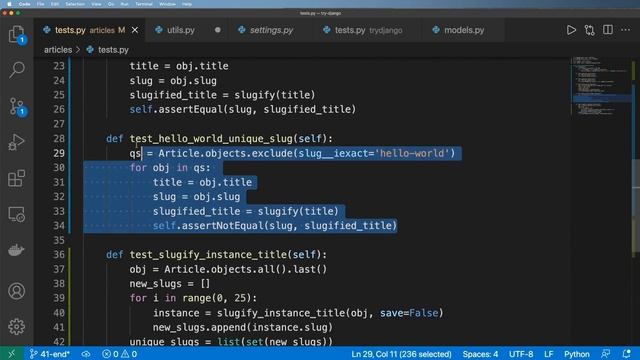The height and width of the screenshot is (360, 640).
Task: Change end of line sequence LF
Action: tap(549, 354)
